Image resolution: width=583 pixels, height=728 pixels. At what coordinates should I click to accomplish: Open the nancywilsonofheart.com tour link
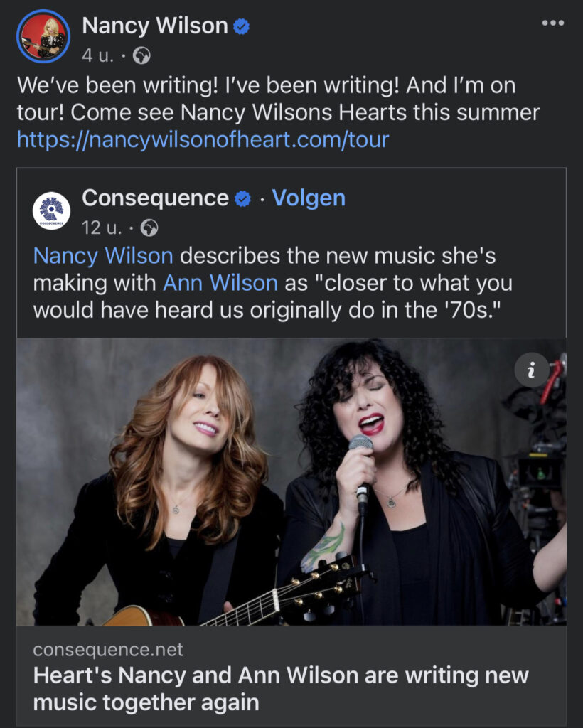[203, 139]
